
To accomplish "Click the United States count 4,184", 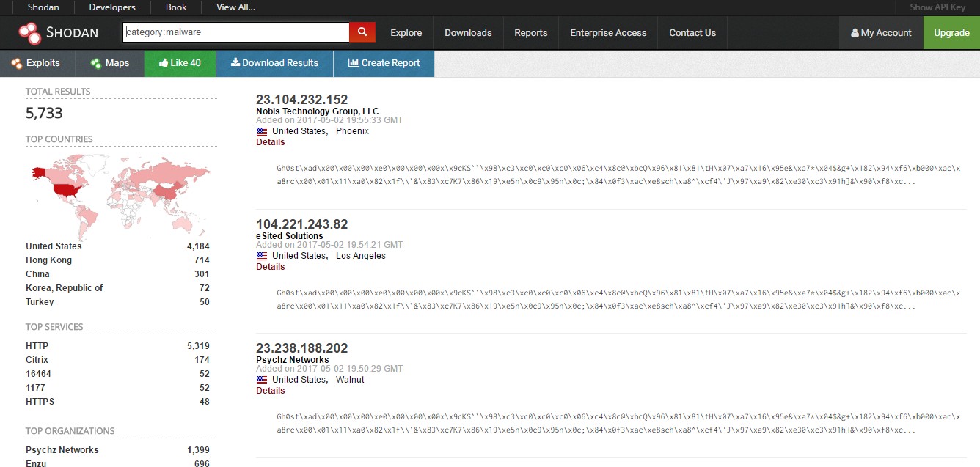I will coord(198,246).
